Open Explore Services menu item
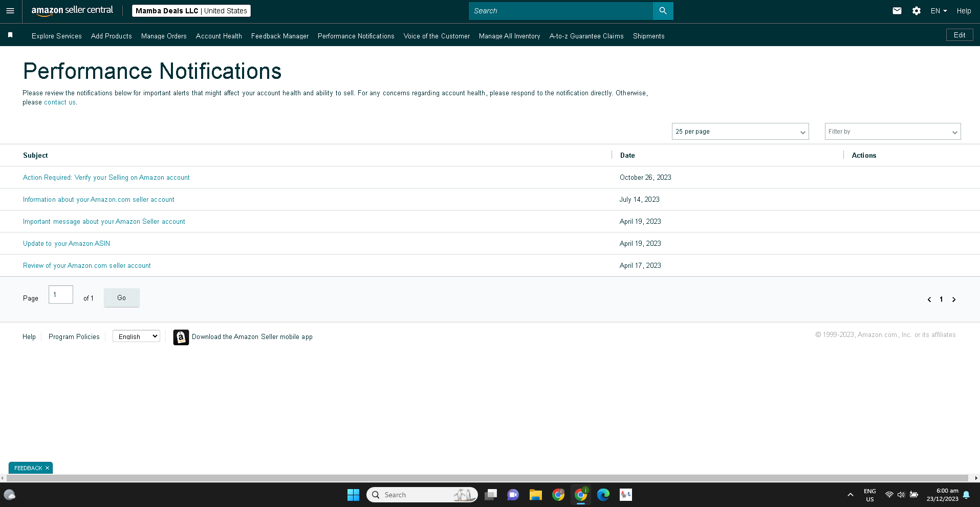 tap(57, 36)
